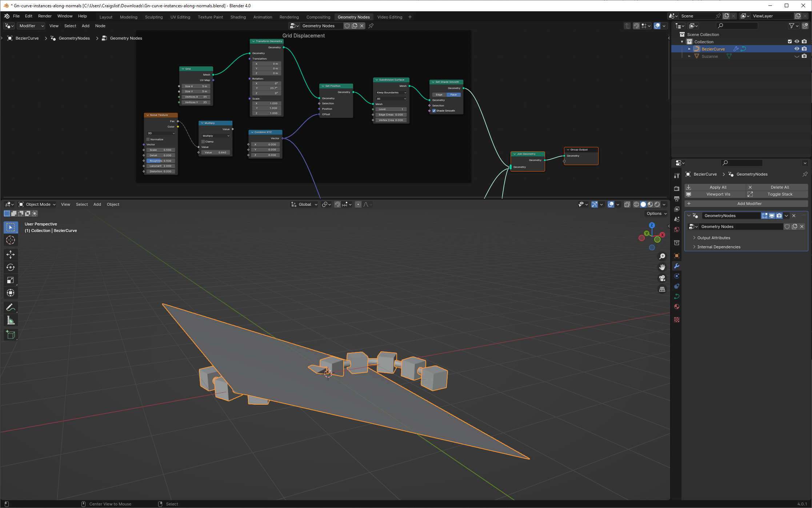Click the viewport zoom magnifier icon
Image resolution: width=812 pixels, height=508 pixels.
pos(662,256)
